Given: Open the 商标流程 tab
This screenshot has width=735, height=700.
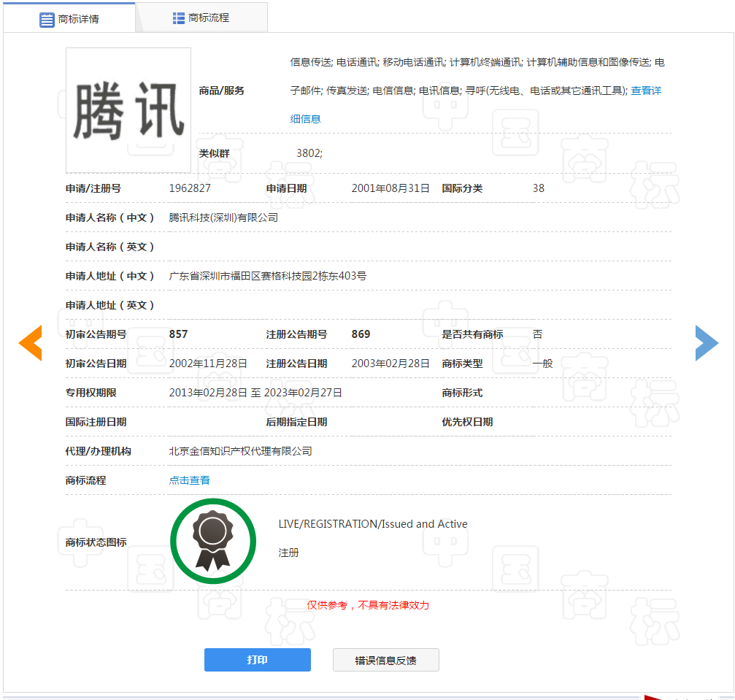Looking at the screenshot, I should tap(201, 18).
